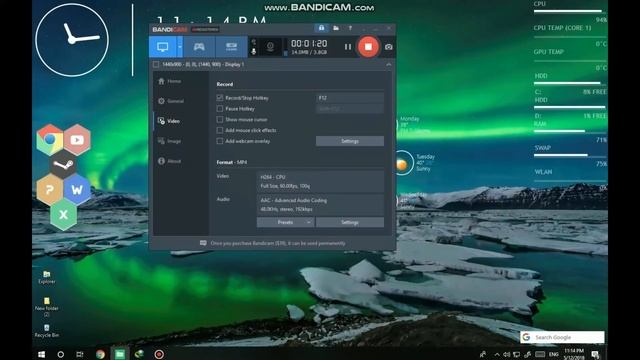Viewport: 640px width, 360px height.
Task: Select the Explorer desktop icon
Action: pos(47,277)
